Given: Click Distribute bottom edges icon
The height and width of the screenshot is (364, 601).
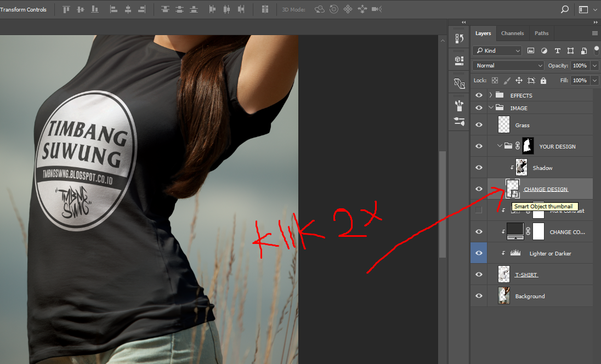Looking at the screenshot, I should pyautogui.click(x=194, y=9).
